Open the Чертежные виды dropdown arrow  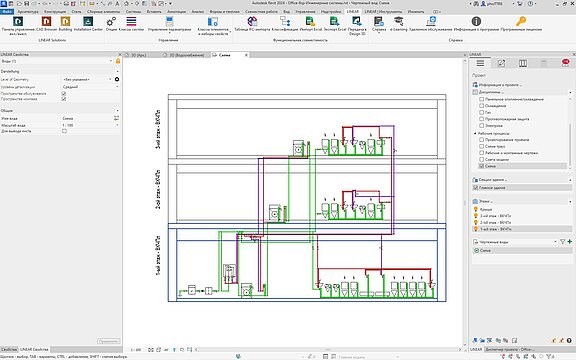(555, 242)
